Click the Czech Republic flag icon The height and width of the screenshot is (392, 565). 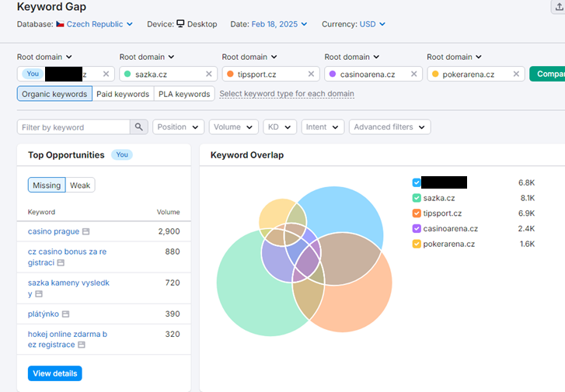coord(60,24)
